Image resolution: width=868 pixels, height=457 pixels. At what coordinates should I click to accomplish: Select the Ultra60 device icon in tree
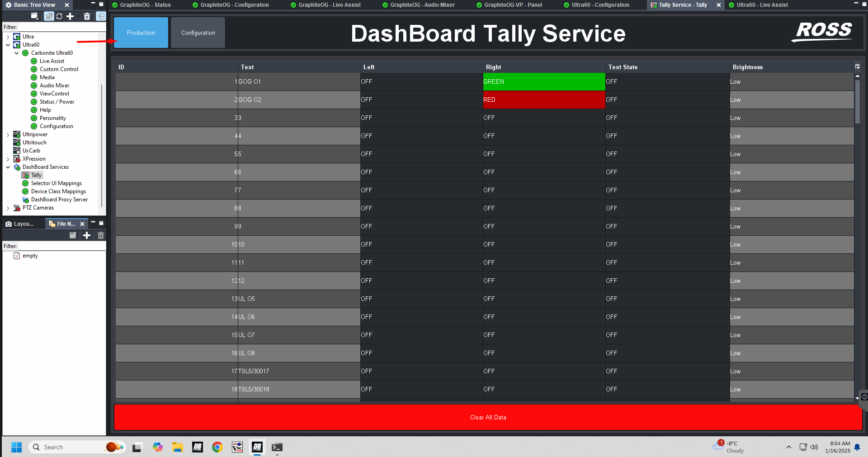tap(17, 45)
